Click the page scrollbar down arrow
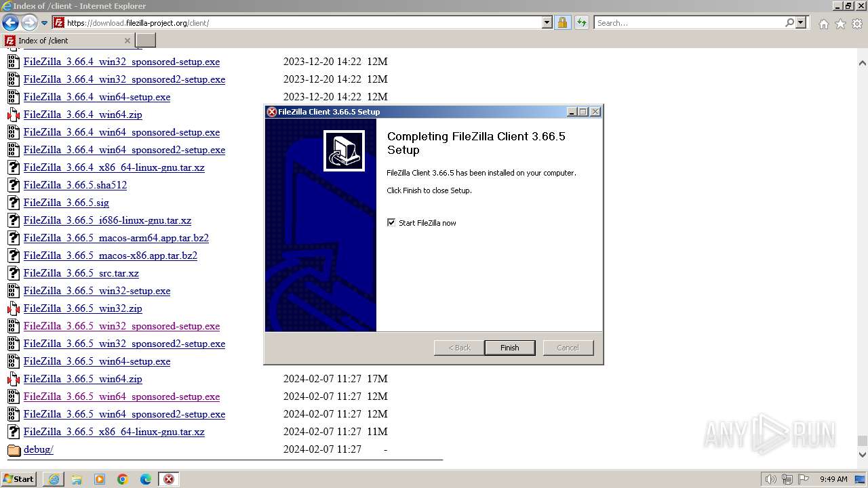868x488 pixels. (x=862, y=455)
